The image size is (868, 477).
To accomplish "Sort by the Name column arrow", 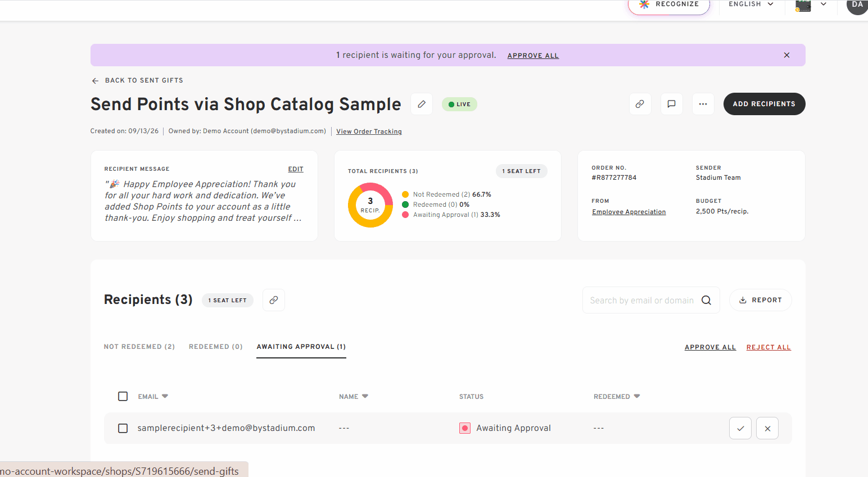I will click(x=365, y=396).
